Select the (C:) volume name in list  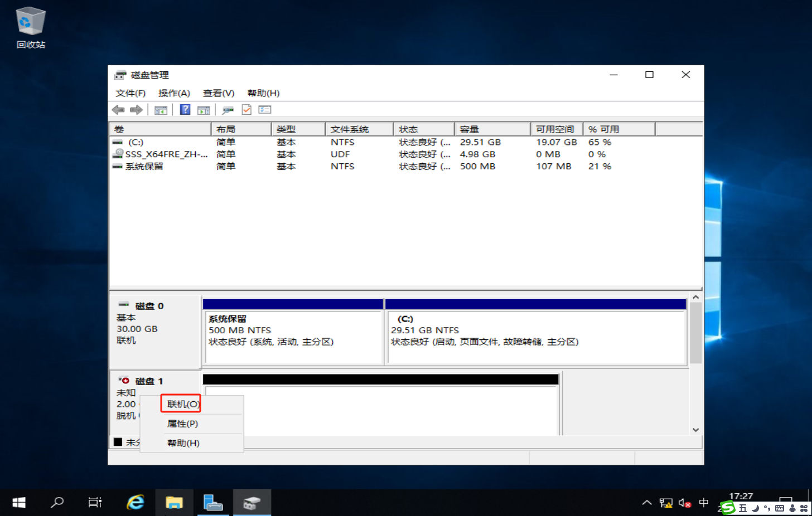click(136, 142)
